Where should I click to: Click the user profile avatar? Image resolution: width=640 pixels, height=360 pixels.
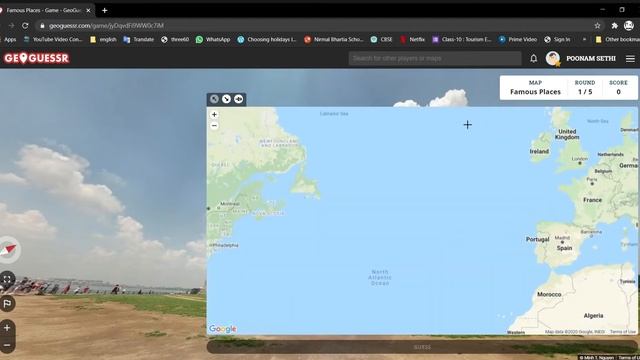(x=553, y=58)
